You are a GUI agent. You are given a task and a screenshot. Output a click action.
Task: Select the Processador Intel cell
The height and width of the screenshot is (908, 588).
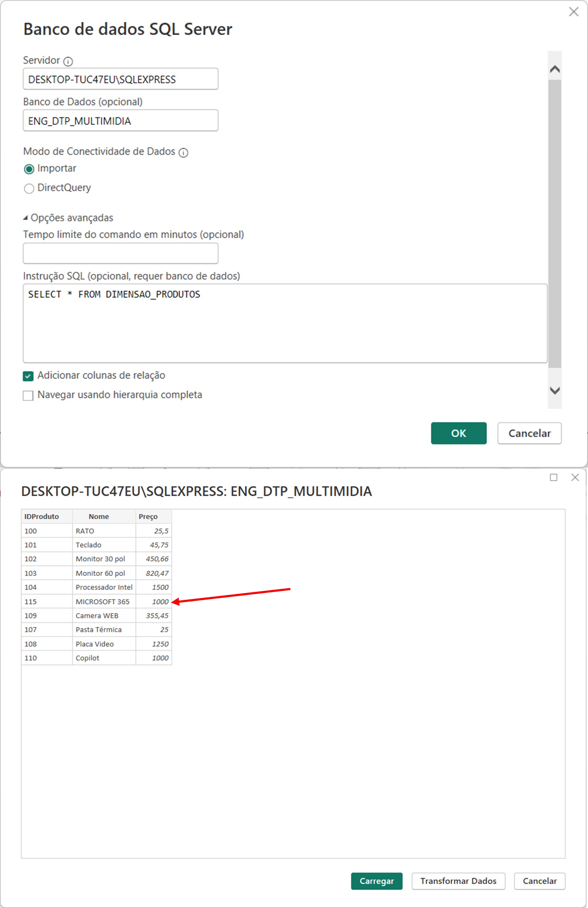pyautogui.click(x=104, y=587)
